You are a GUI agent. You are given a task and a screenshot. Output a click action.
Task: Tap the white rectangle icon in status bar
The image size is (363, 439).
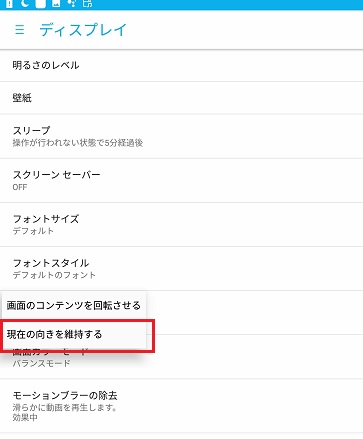[x=40, y=4]
